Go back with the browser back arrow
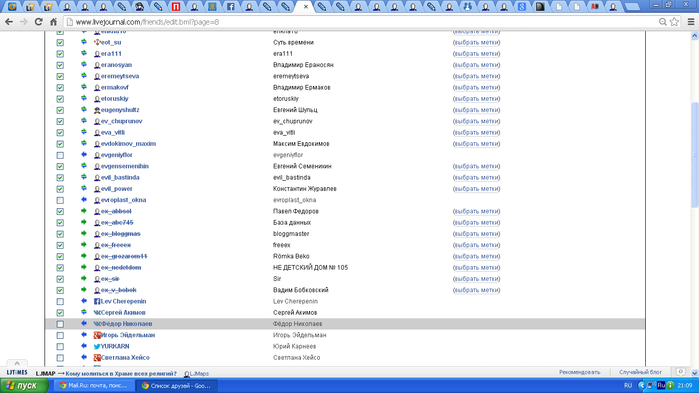Viewport: 699px width, 393px height. [x=9, y=22]
